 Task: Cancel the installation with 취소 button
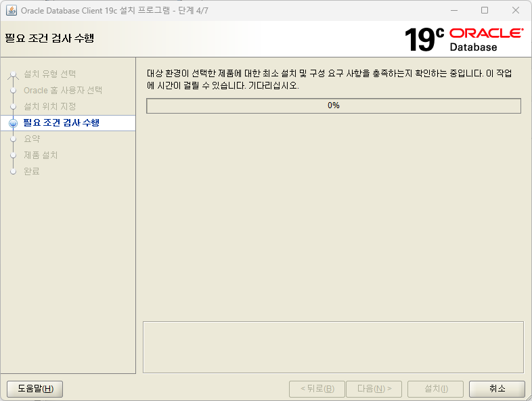point(497,388)
